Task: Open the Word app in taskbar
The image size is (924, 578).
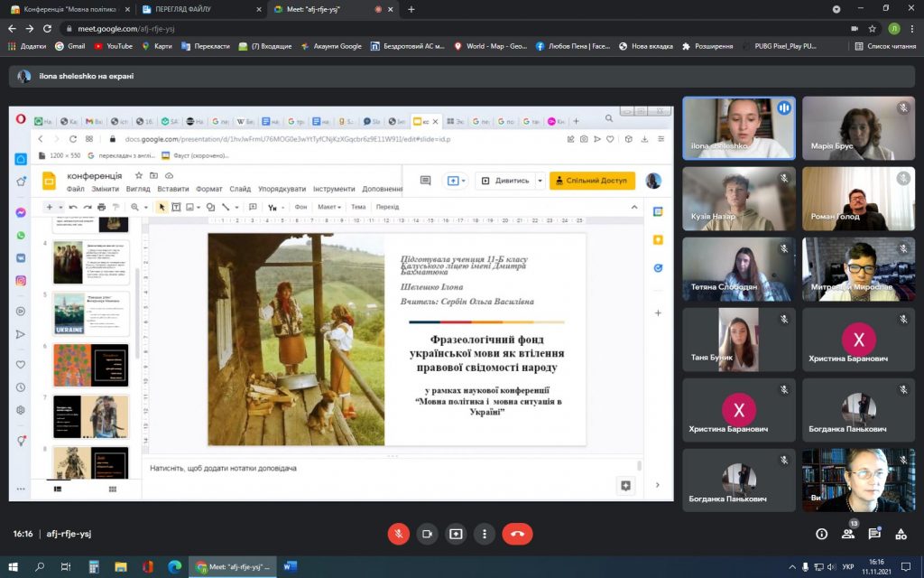Action: point(290,567)
